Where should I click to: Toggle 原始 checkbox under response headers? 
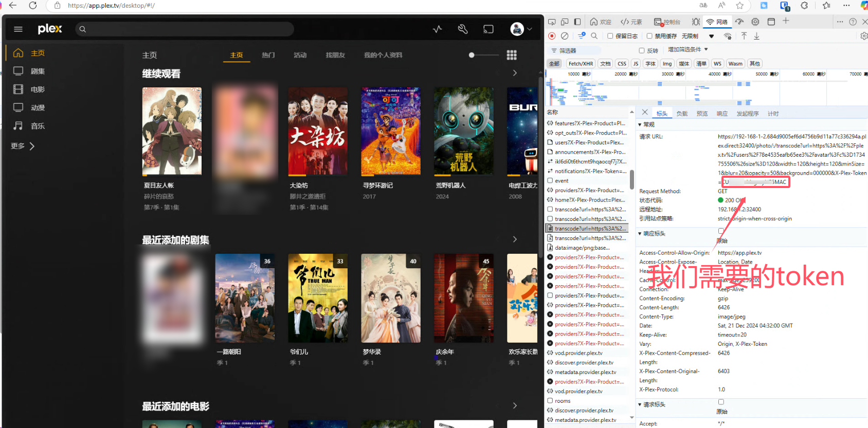(721, 231)
